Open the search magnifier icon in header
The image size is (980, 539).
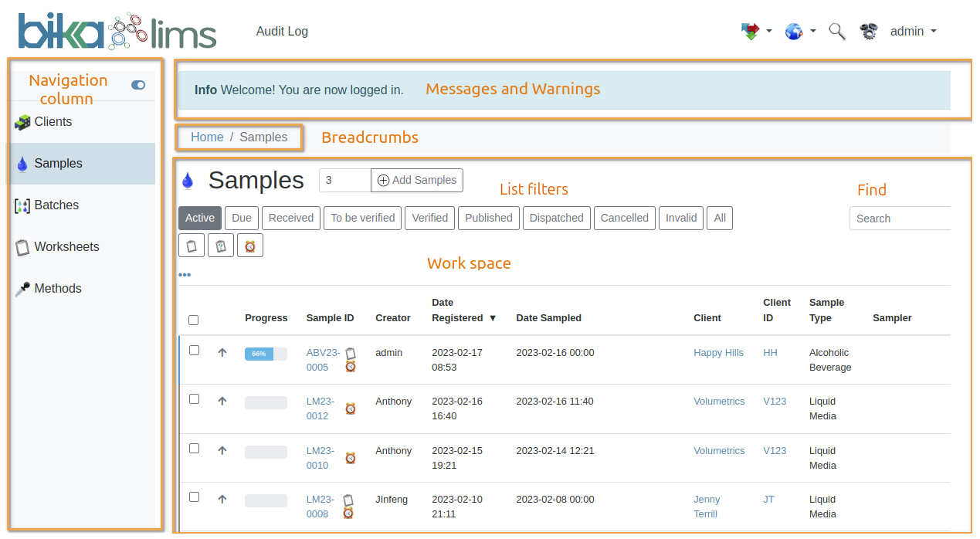[837, 31]
